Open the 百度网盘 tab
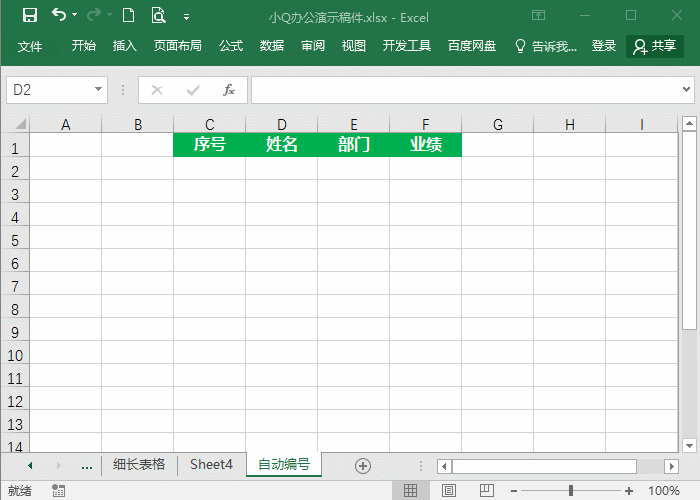Viewport: 700px width, 500px height. pos(472,46)
